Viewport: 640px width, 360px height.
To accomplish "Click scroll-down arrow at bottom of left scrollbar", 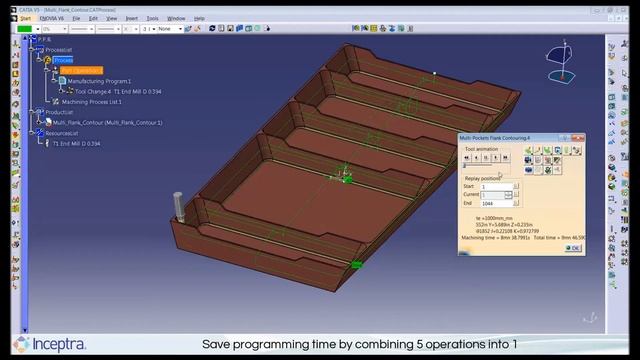I will (24, 330).
